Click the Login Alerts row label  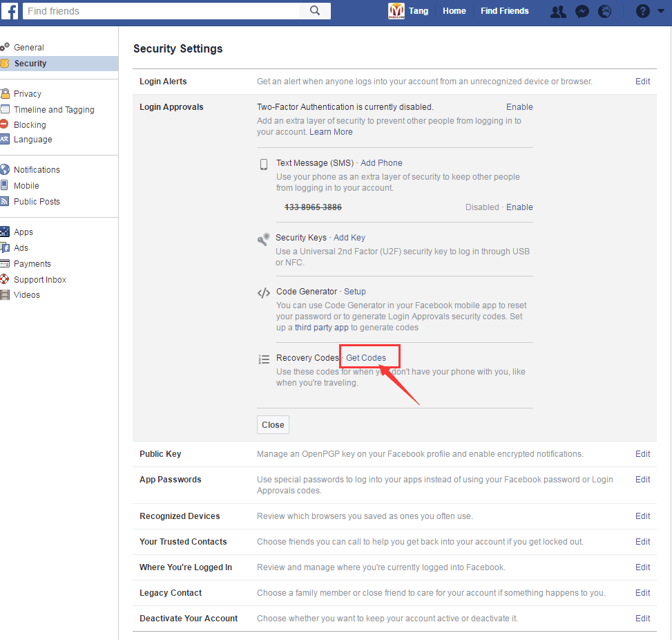[x=163, y=81]
